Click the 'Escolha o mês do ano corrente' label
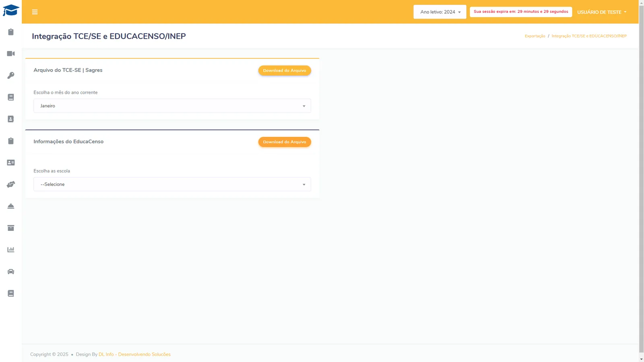The height and width of the screenshot is (362, 644). click(x=66, y=93)
